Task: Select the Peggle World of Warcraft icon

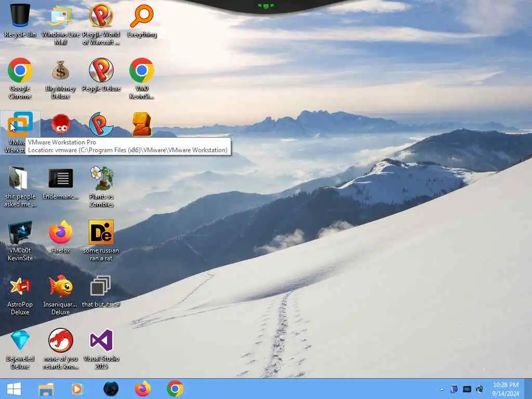Action: 101,24
